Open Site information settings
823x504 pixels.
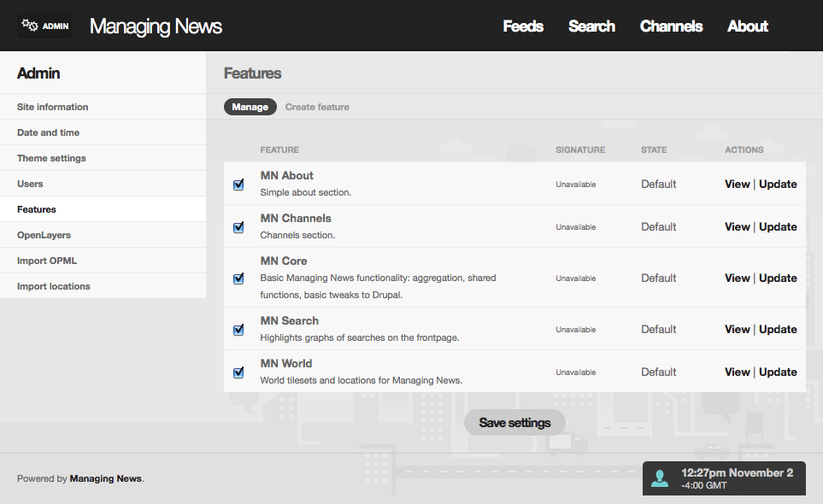click(103, 107)
